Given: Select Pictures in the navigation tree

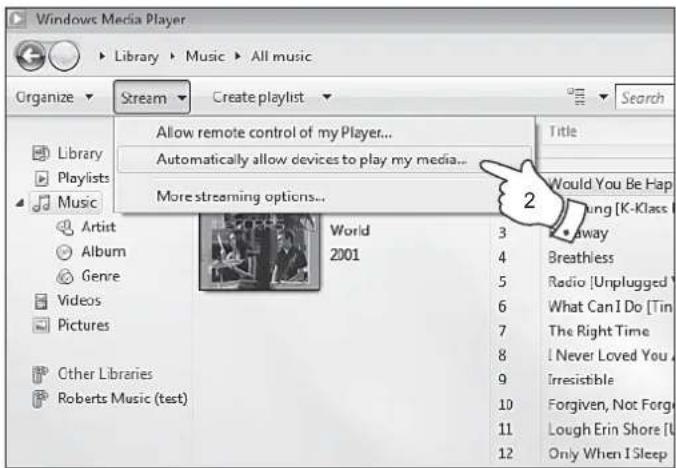Looking at the screenshot, I should coord(83,325).
